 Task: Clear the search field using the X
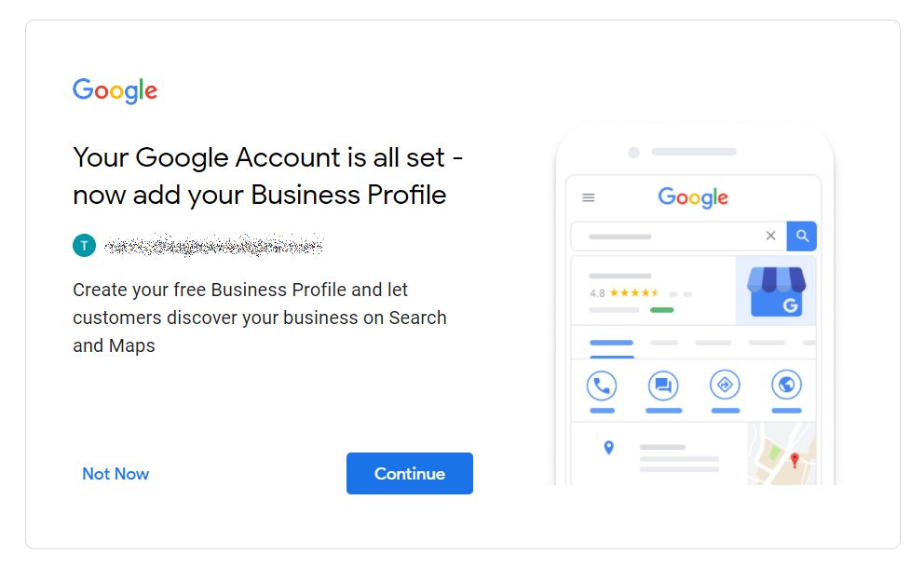pyautogui.click(x=770, y=236)
